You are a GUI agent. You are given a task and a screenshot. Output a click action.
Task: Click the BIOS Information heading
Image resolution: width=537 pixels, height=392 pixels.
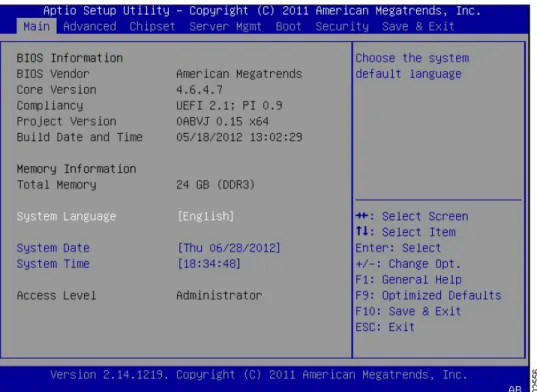pyautogui.click(x=70, y=58)
